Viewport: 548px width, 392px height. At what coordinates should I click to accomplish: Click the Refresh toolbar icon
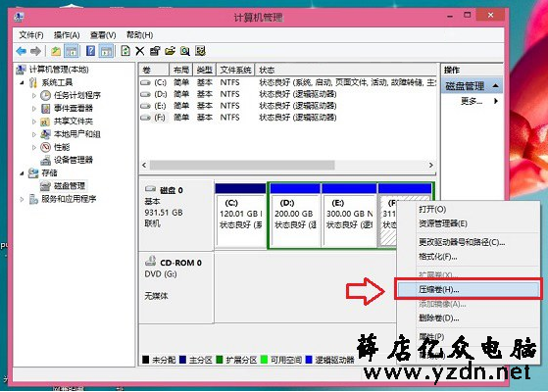coord(125,51)
